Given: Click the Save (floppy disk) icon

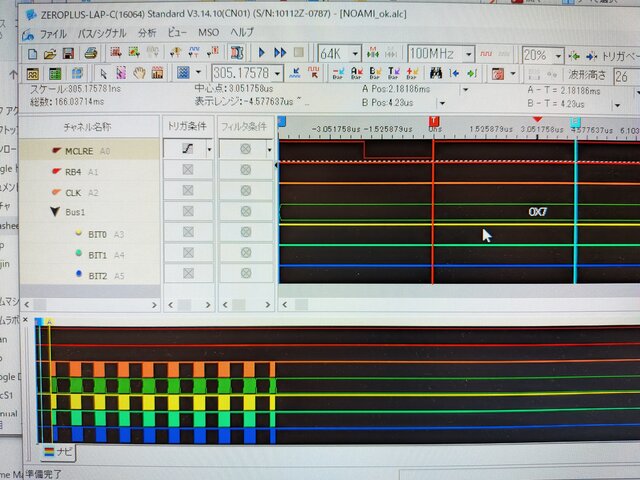Looking at the screenshot, I should click(67, 53).
